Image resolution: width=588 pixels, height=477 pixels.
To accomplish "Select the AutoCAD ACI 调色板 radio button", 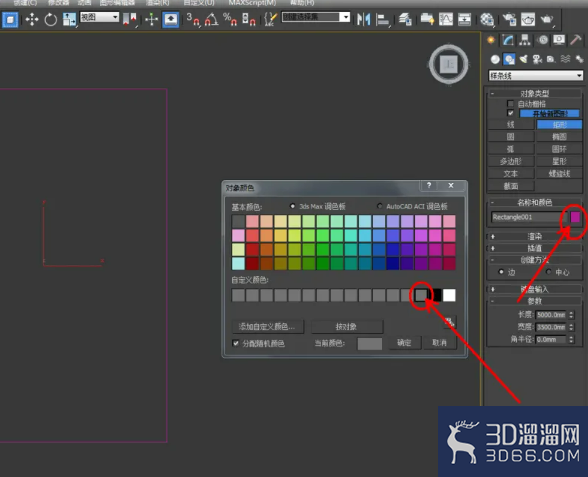I will pyautogui.click(x=380, y=206).
